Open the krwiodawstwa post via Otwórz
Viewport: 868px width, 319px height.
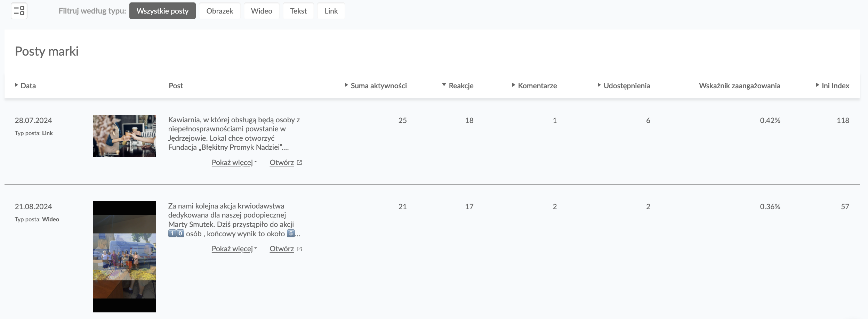click(x=282, y=249)
